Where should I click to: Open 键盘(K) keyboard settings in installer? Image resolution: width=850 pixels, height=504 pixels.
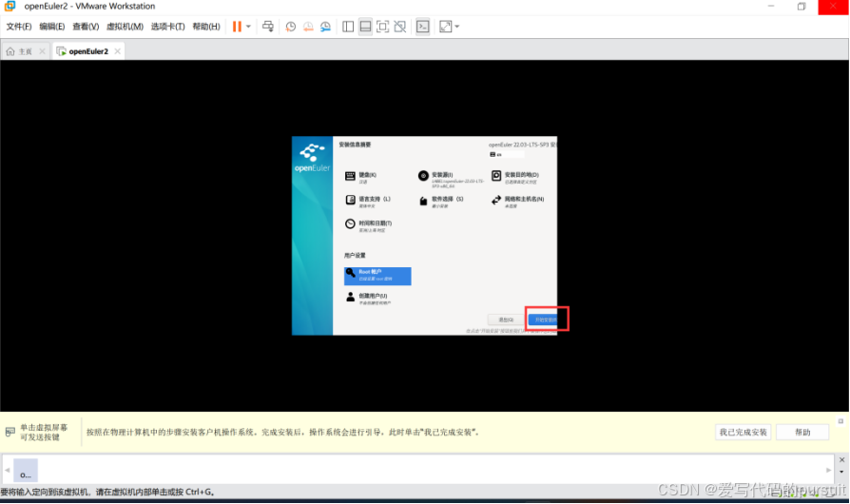(361, 177)
